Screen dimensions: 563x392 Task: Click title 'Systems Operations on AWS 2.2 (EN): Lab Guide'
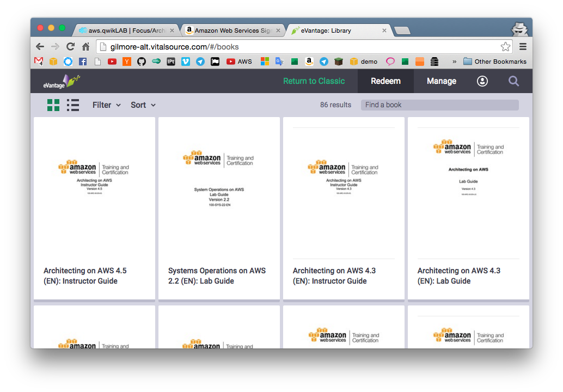click(217, 275)
